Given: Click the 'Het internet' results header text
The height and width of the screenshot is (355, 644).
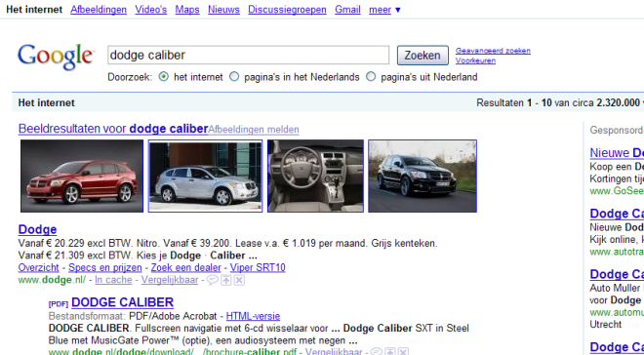Looking at the screenshot, I should point(47,102).
